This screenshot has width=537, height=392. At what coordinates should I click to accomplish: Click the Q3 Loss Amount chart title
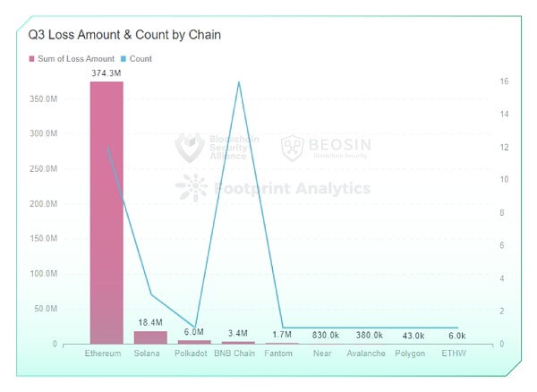coord(124,35)
